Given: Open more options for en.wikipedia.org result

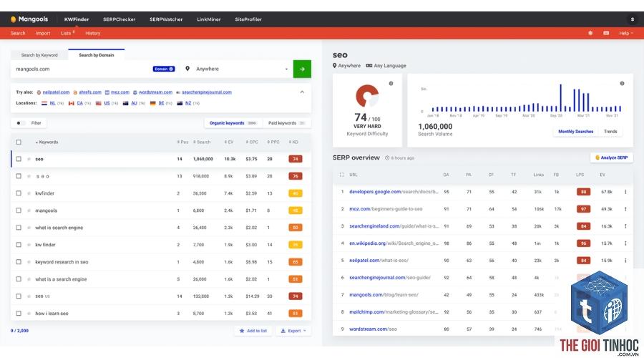Looking at the screenshot, I should (x=625, y=243).
